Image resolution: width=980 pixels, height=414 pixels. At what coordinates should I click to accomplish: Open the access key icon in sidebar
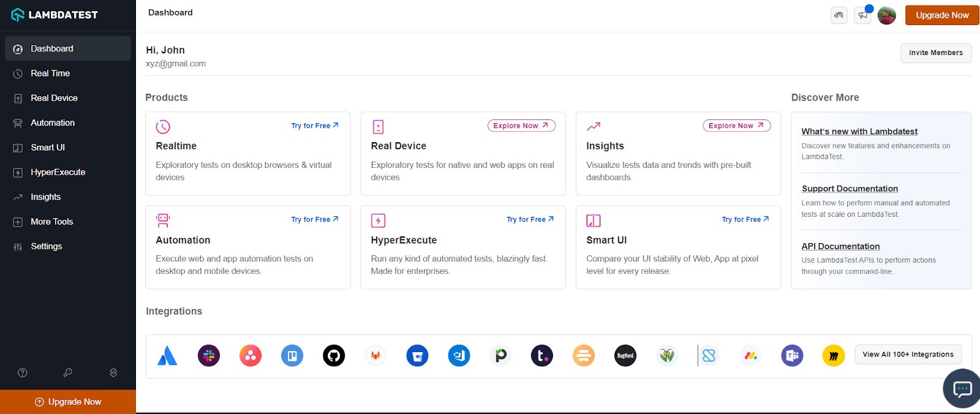tap(68, 372)
